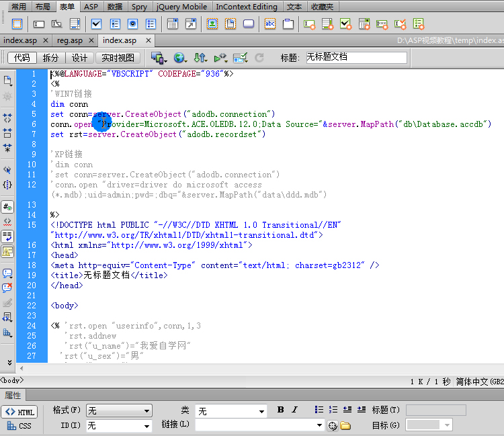Switch to 代码 code view
The height and width of the screenshot is (436, 504).
(22, 58)
